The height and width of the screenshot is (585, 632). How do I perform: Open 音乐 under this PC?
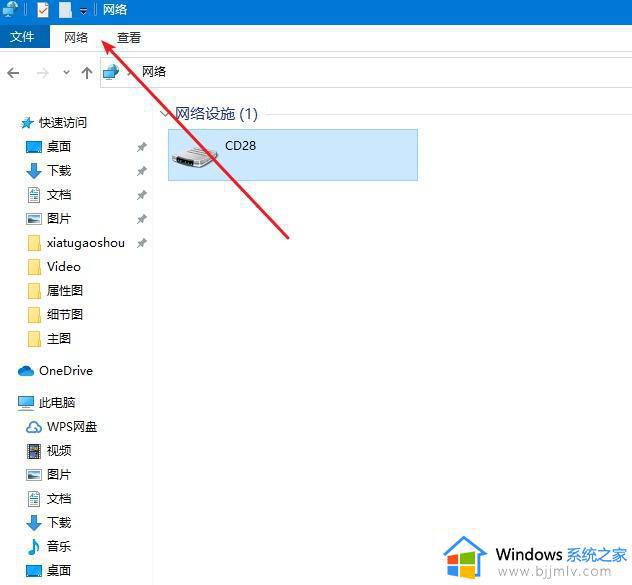(x=59, y=546)
